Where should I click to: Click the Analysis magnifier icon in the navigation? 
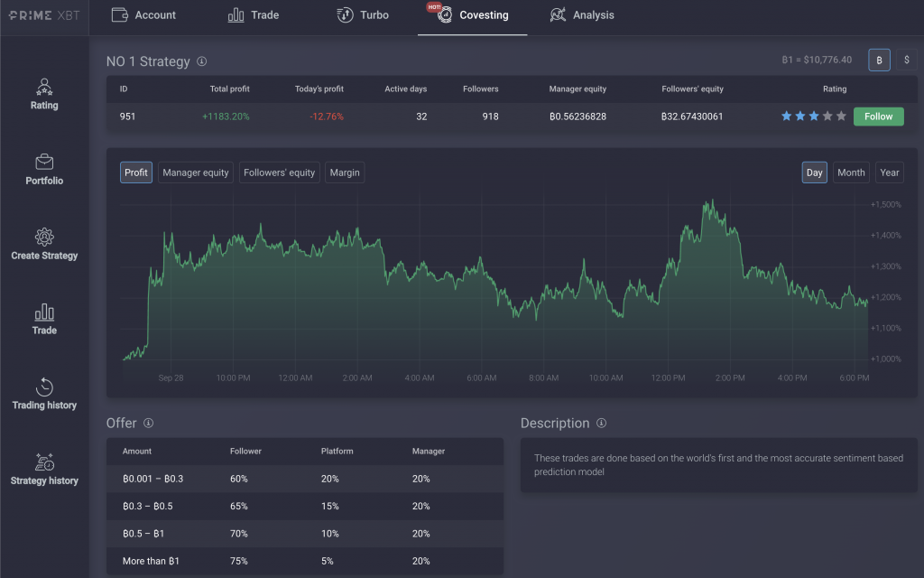[x=559, y=14]
